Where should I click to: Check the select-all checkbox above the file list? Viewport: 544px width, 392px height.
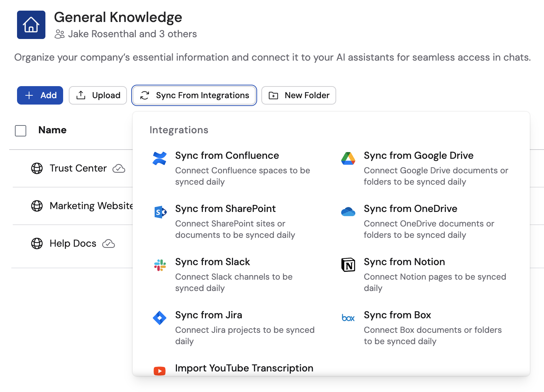pyautogui.click(x=21, y=130)
